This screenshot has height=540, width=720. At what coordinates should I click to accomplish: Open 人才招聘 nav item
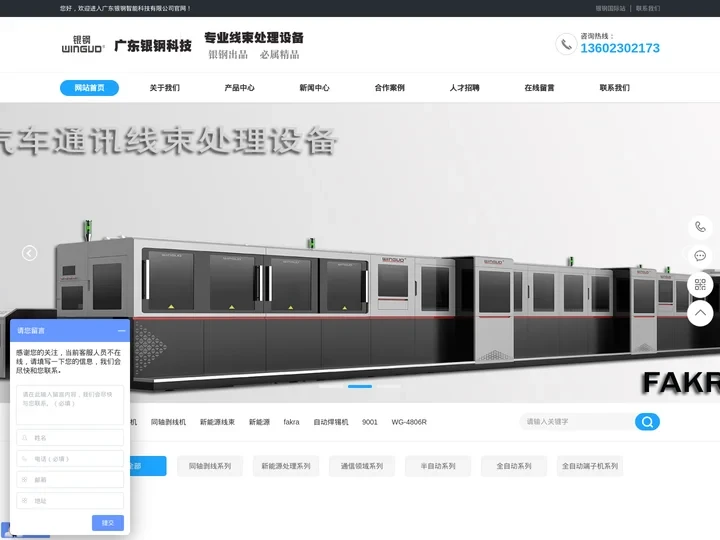click(x=464, y=88)
